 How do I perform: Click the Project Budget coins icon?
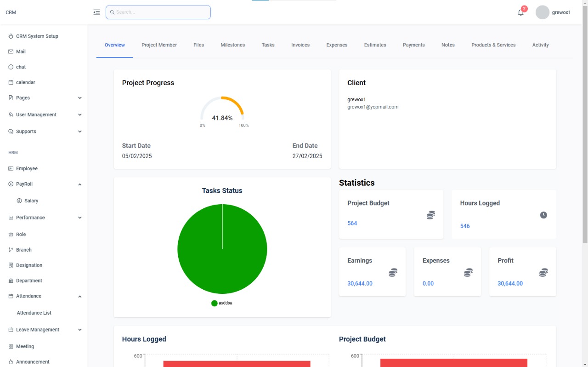coord(431,215)
